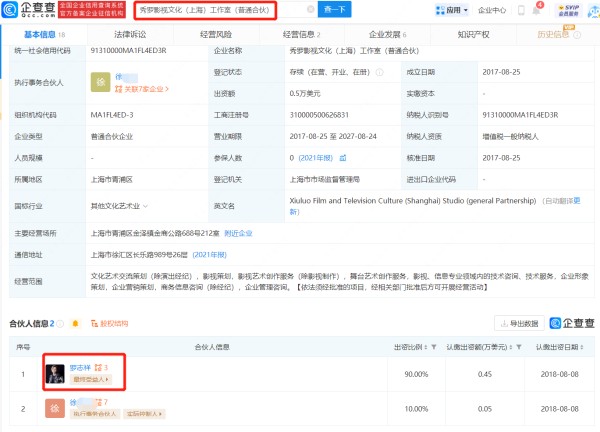Click the partner 徐 related-companies icon showing 7
Screen dimensions: 600x432
pos(101,402)
